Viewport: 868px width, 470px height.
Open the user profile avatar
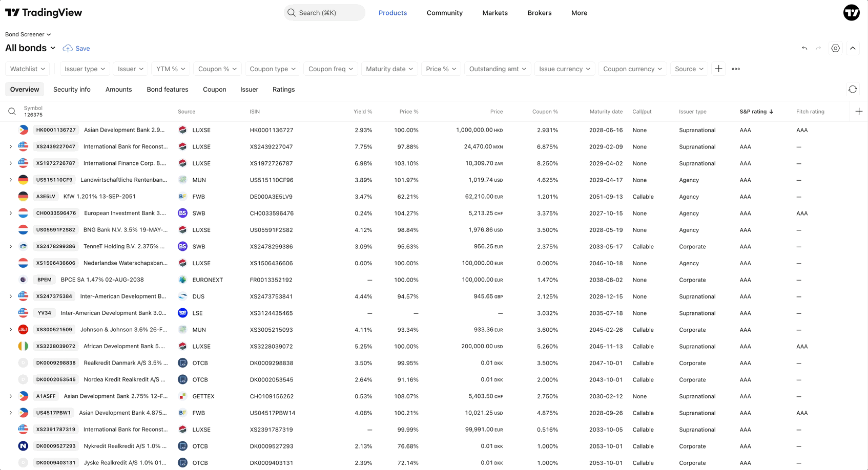(852, 13)
